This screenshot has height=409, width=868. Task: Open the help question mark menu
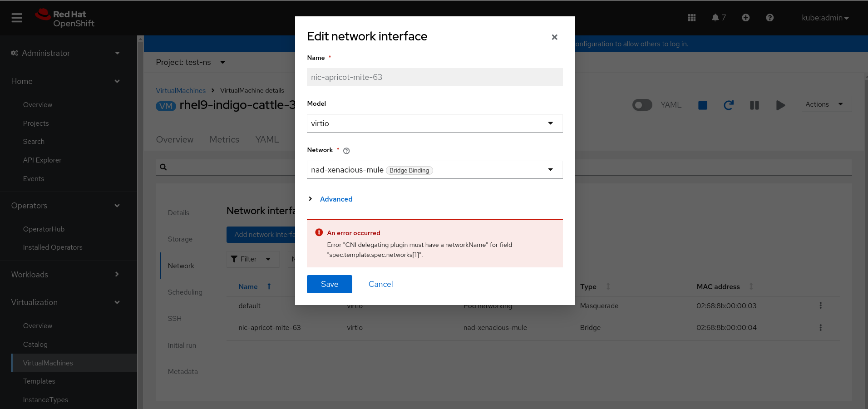tap(769, 18)
